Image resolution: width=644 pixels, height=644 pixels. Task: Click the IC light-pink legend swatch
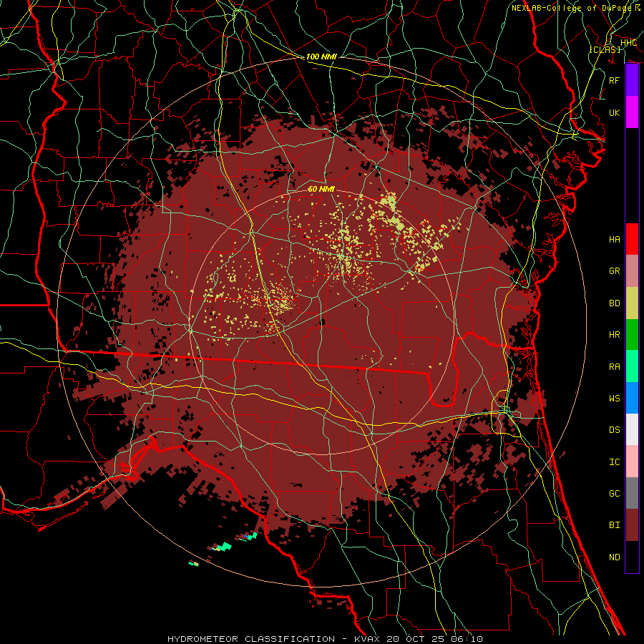point(632,462)
